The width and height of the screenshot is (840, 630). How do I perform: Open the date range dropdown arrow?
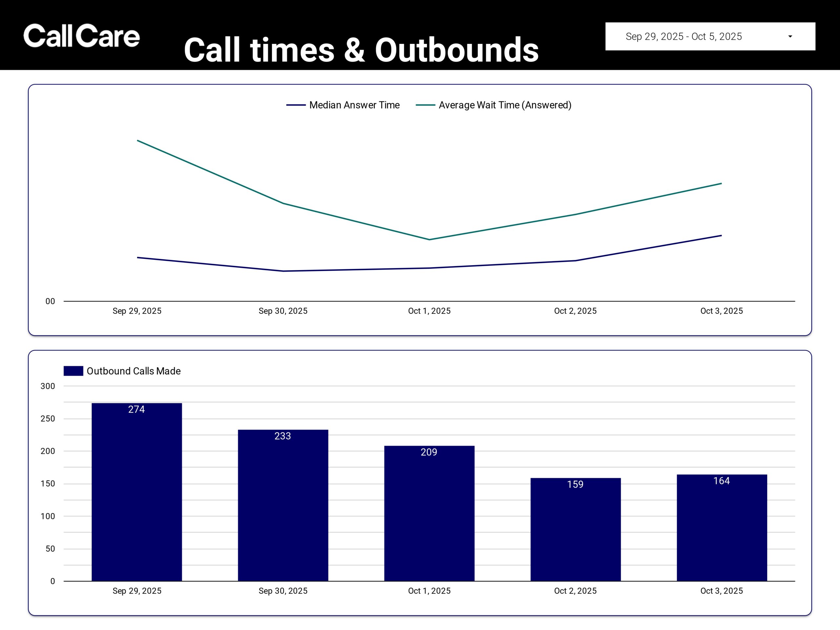(790, 36)
